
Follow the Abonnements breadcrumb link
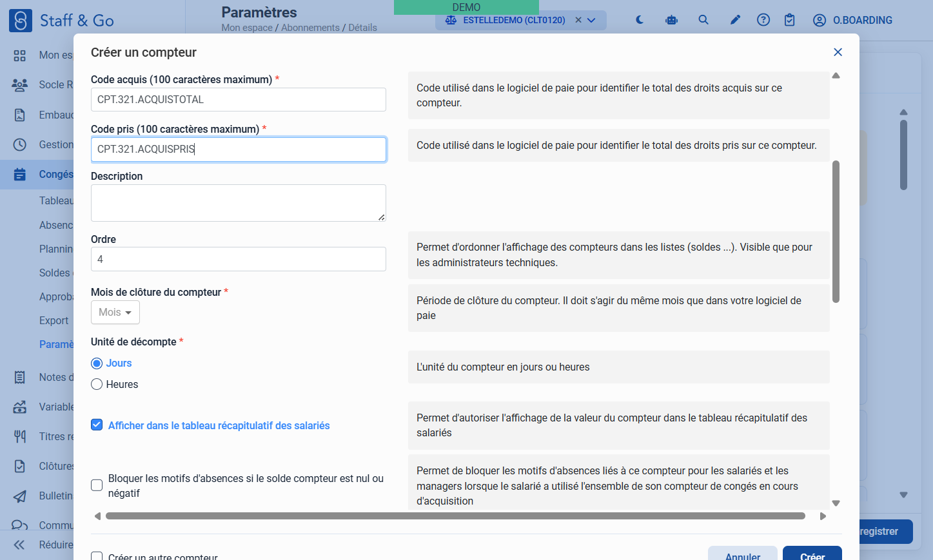310,28
